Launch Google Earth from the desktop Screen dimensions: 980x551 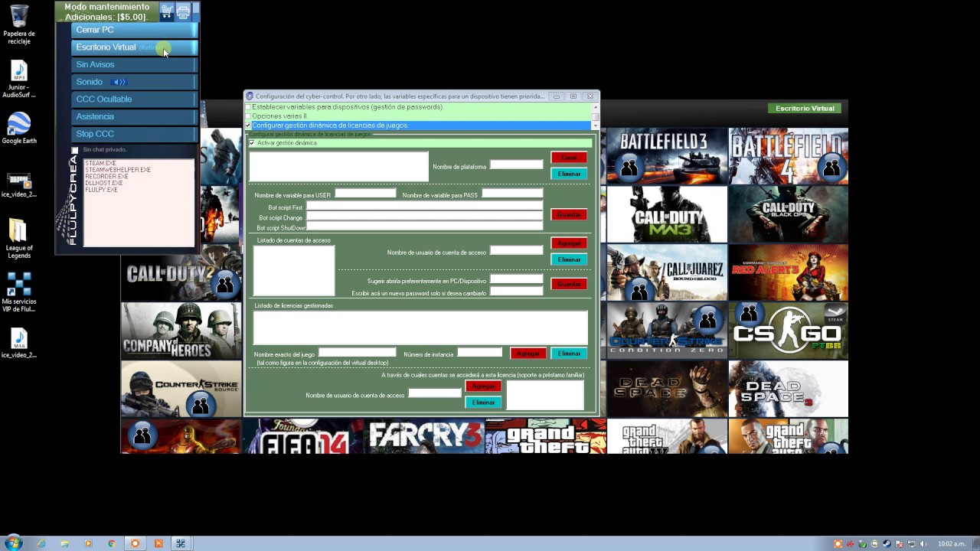(19, 129)
